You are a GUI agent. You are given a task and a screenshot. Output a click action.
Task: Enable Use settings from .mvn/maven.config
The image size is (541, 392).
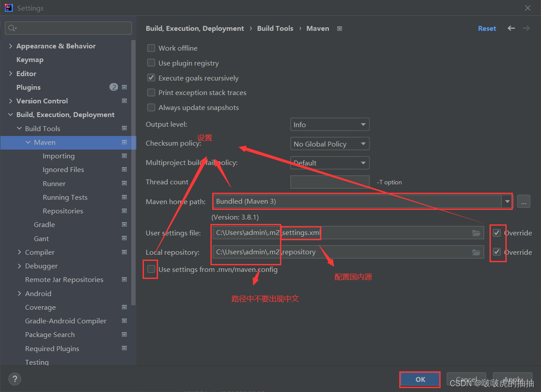[151, 269]
